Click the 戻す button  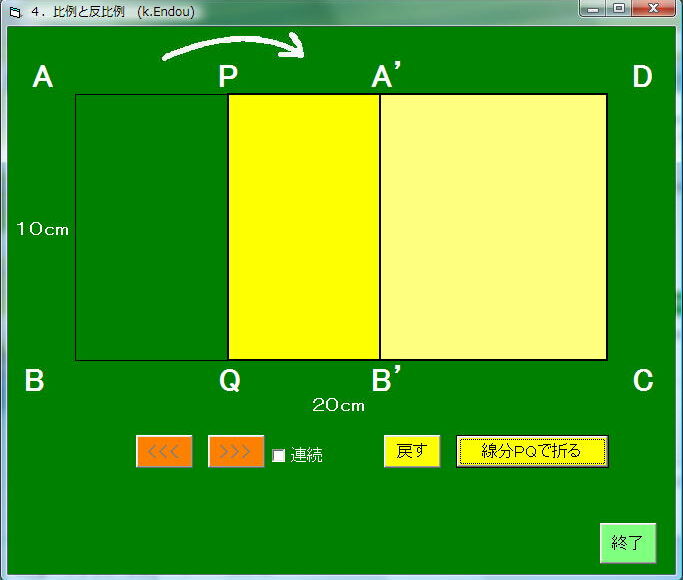tap(412, 451)
